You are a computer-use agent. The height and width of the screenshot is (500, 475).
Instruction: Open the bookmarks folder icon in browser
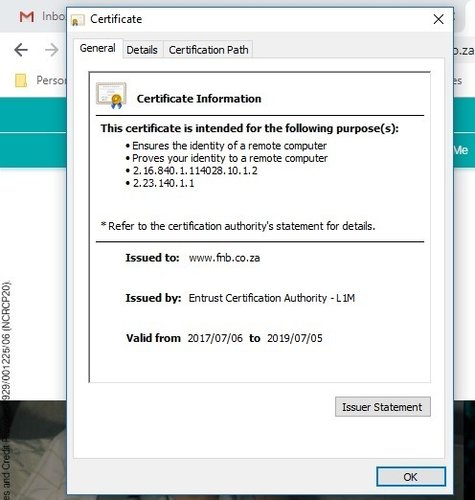pyautogui.click(x=21, y=80)
